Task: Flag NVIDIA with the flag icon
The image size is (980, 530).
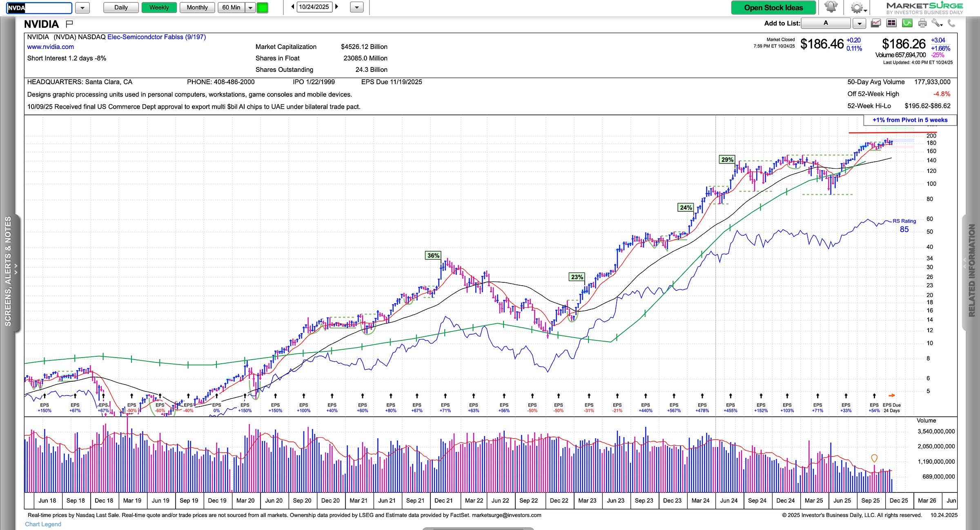Action: (x=69, y=24)
